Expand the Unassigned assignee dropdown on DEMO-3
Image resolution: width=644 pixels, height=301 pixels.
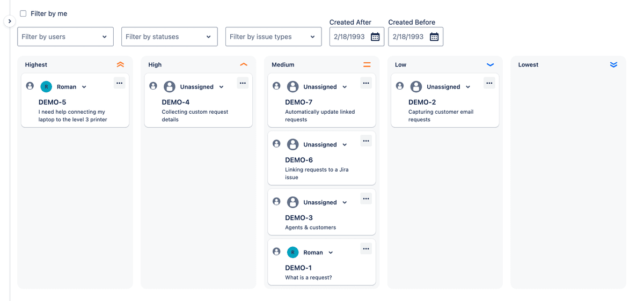tap(345, 203)
